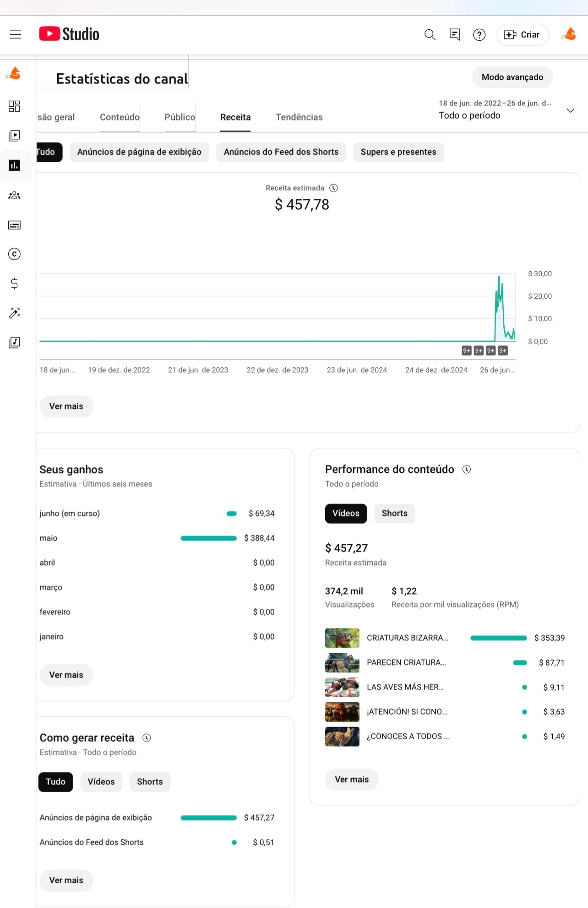Click LAS AVES MÁS HER title text
The width and height of the screenshot is (588, 908).
click(405, 687)
